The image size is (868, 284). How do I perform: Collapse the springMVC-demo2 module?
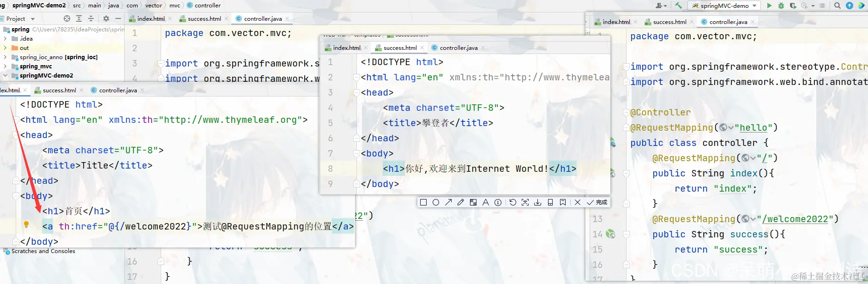pyautogui.click(x=5, y=76)
